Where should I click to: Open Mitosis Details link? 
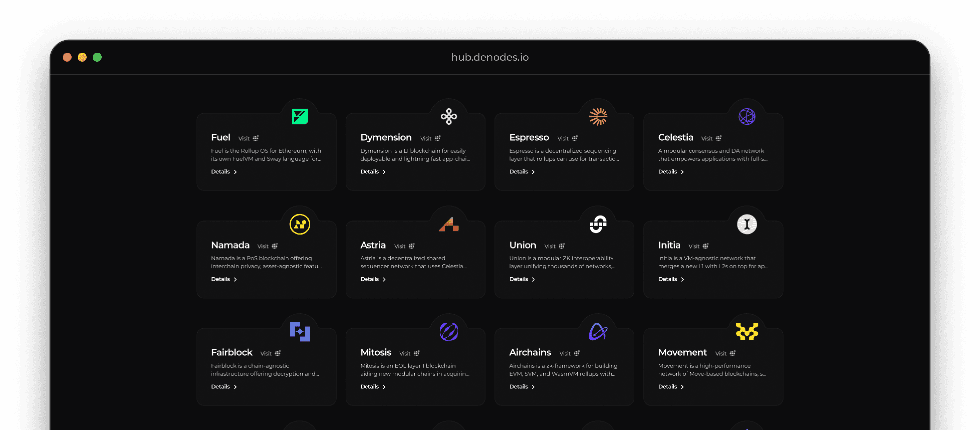coord(373,387)
